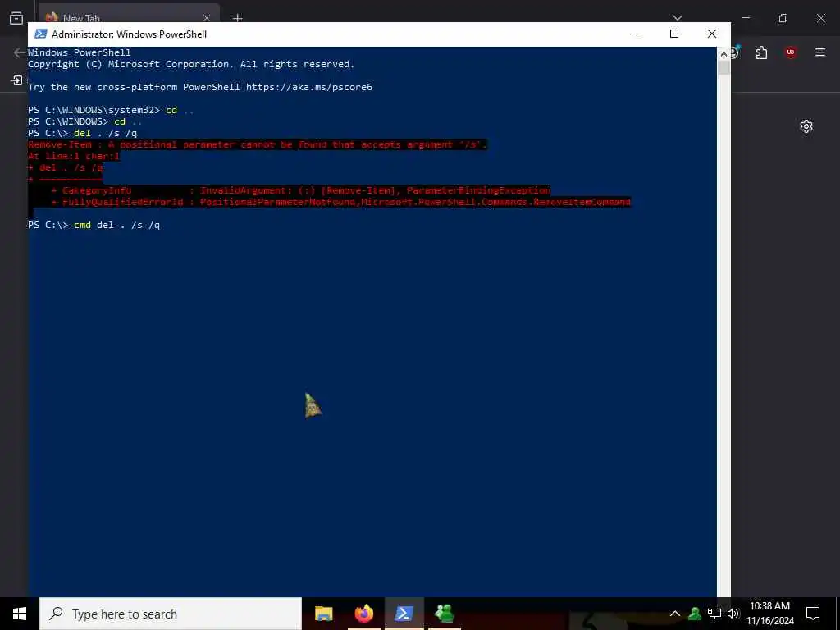Close the Firefox New Tab tab

click(206, 18)
